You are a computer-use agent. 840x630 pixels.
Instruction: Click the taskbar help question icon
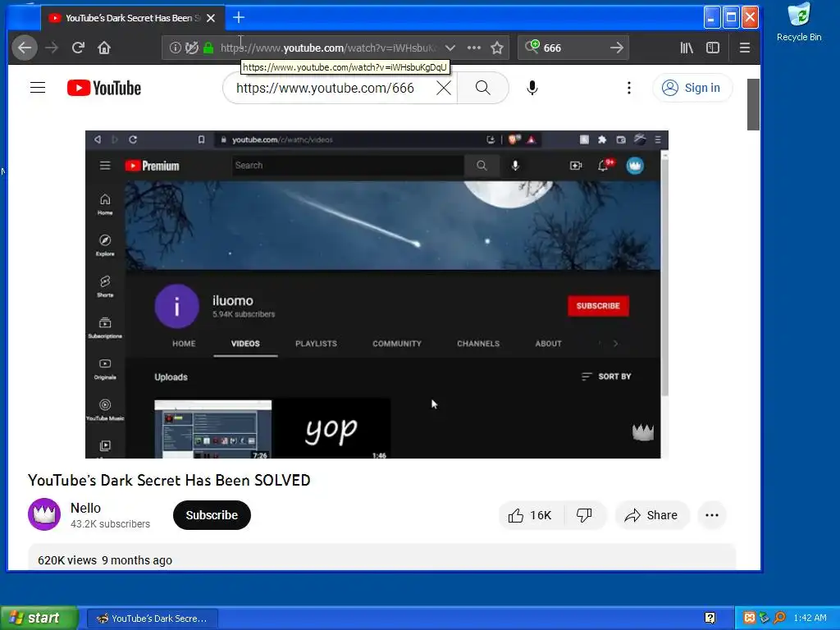tap(710, 619)
